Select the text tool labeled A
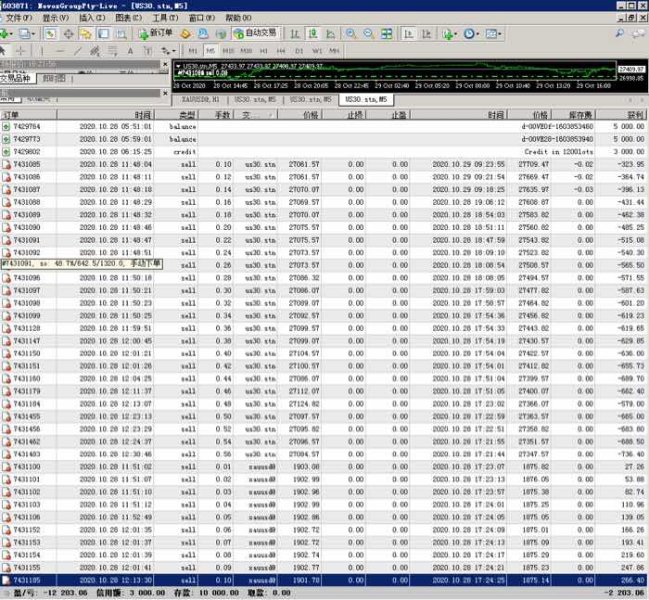Viewport: 649px width, 600px height. (130, 50)
